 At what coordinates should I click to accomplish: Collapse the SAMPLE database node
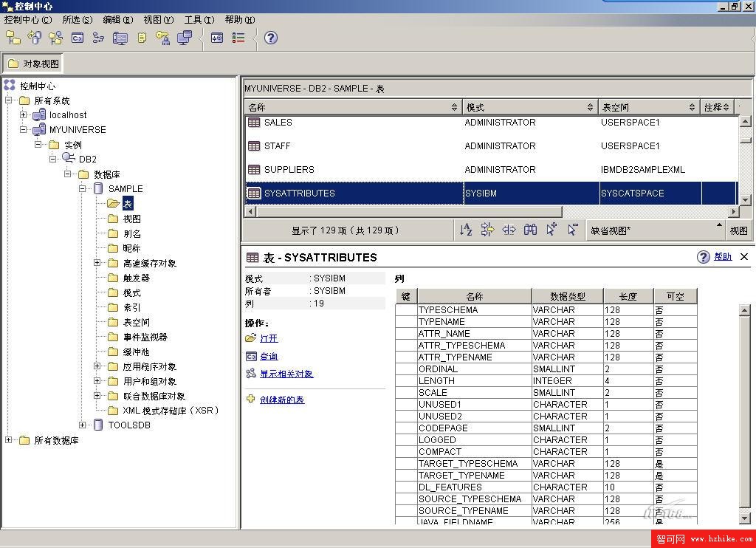tap(83, 188)
